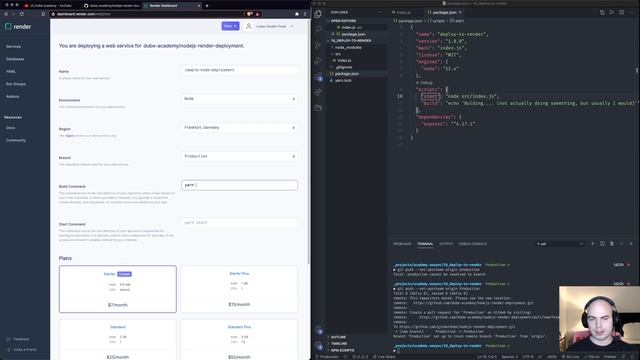Maximize the terminal panel with the caret icon

coord(622,244)
